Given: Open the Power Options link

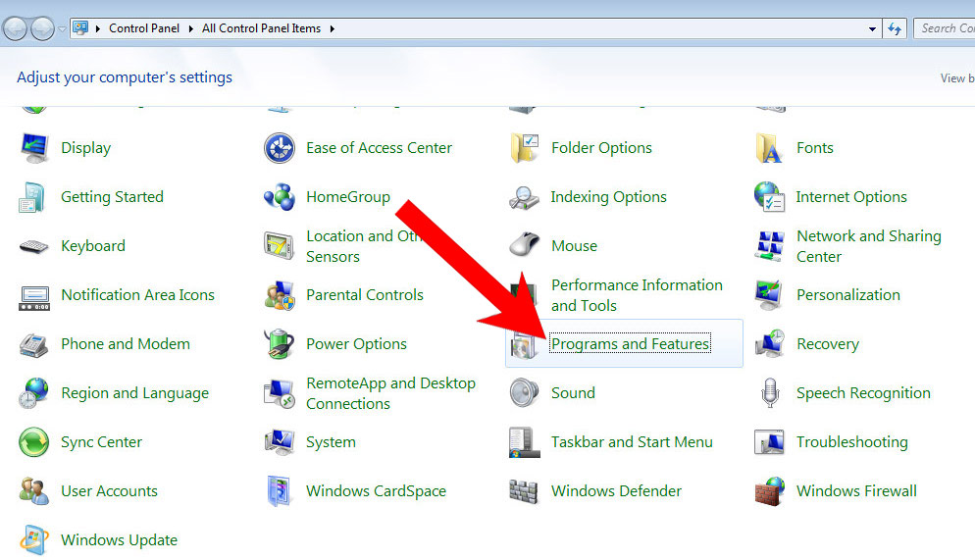Looking at the screenshot, I should click(356, 343).
